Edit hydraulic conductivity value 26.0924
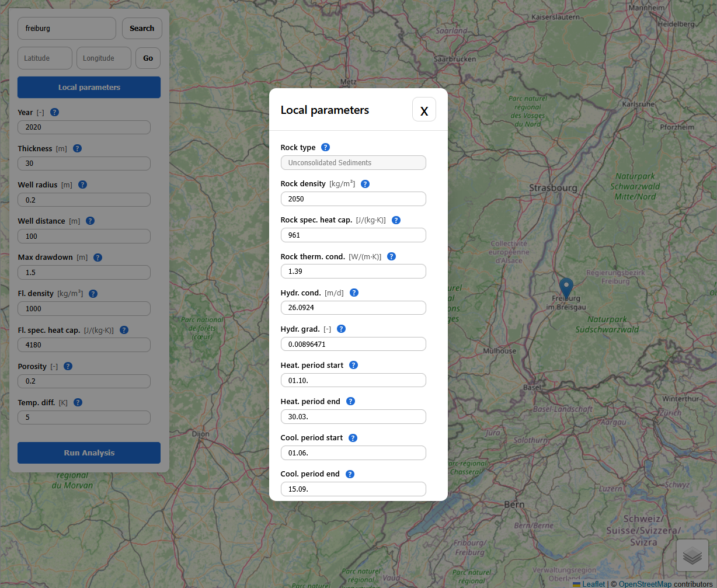Viewport: 717px width, 588px height. point(353,308)
